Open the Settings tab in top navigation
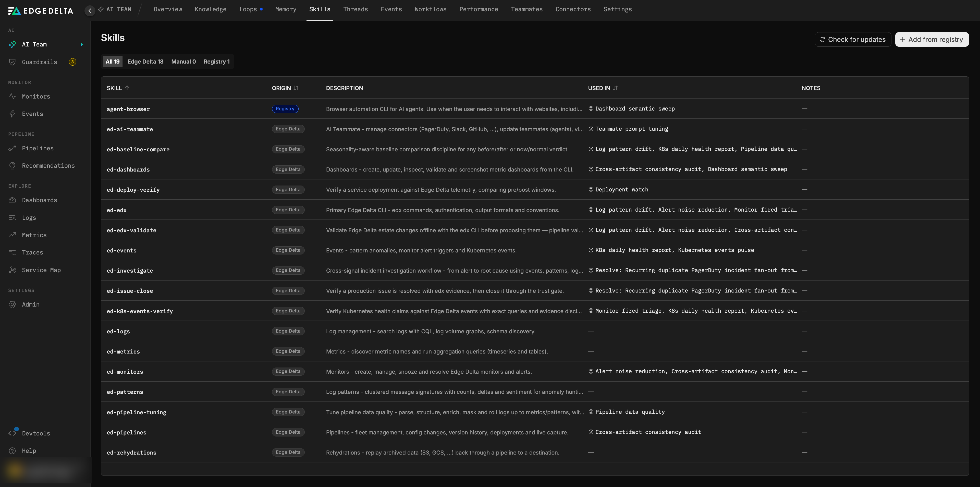This screenshot has width=980, height=487. click(617, 9)
